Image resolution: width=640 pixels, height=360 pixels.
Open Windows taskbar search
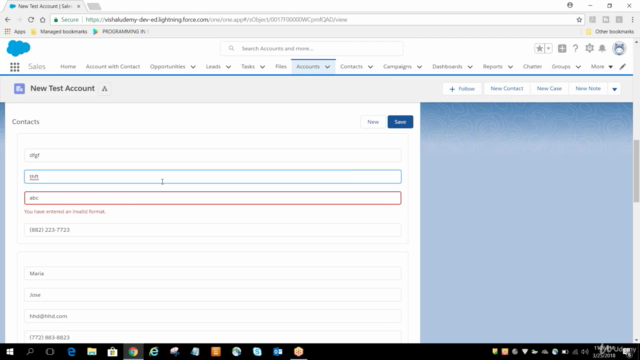pyautogui.click(x=30, y=352)
